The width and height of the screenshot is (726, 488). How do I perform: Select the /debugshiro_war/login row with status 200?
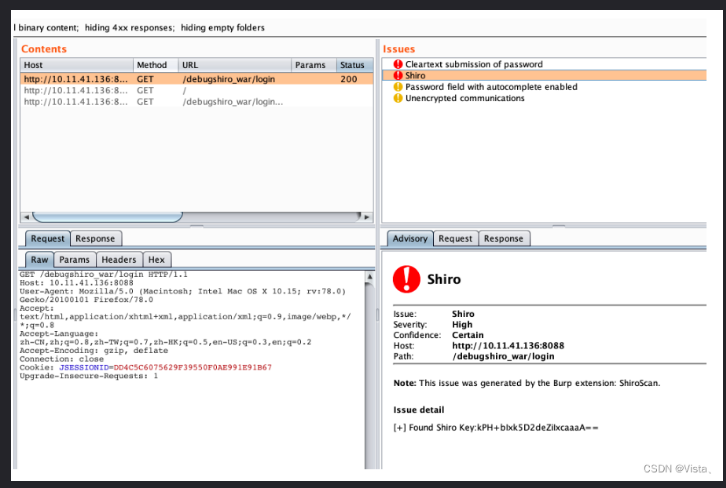(x=197, y=79)
